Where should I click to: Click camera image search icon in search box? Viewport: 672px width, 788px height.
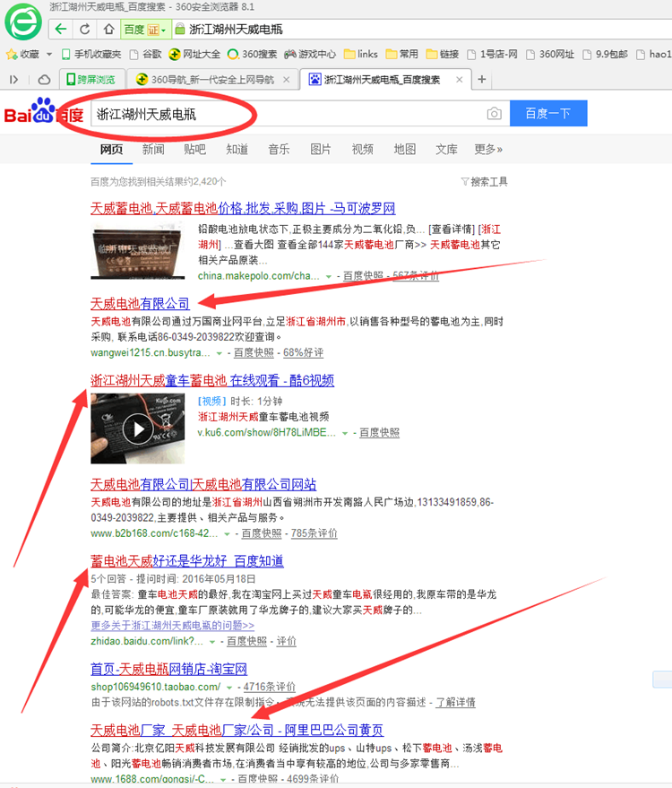point(495,114)
